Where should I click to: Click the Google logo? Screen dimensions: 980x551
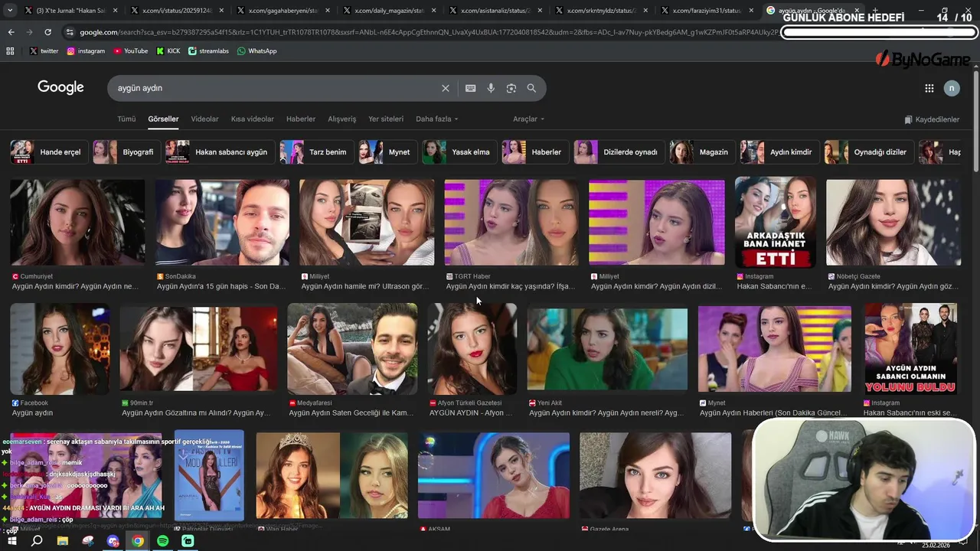coord(60,87)
